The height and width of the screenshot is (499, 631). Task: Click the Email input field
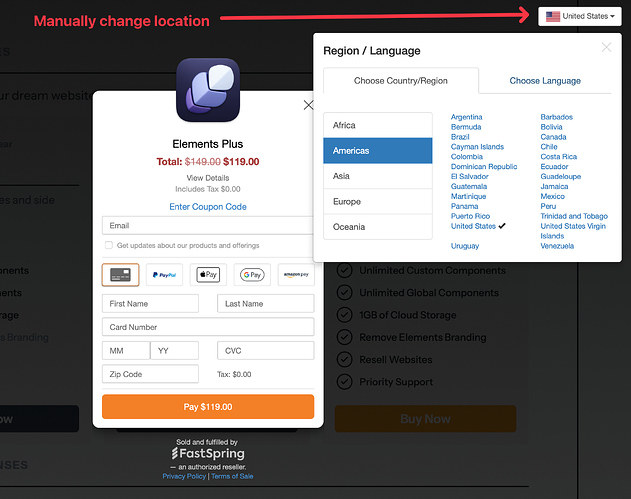coord(208,226)
